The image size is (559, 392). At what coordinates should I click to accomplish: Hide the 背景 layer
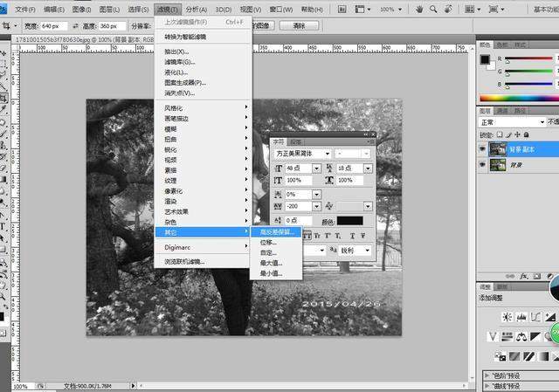click(482, 164)
